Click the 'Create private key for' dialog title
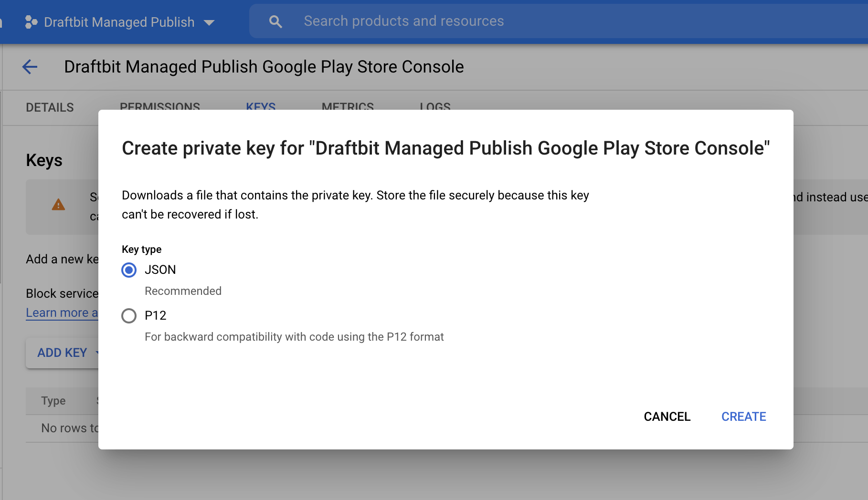The width and height of the screenshot is (868, 500). tap(446, 148)
